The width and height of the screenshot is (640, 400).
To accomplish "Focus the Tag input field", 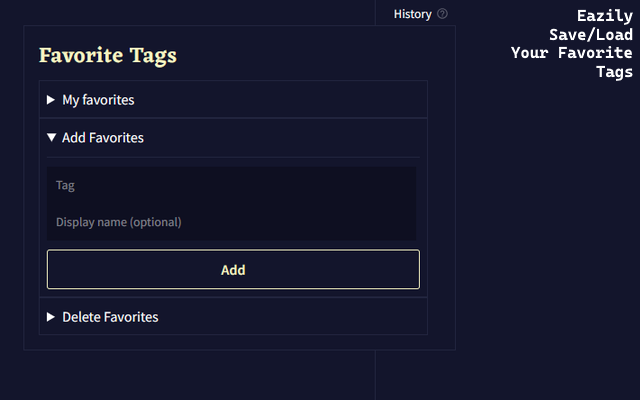I will click(231, 185).
